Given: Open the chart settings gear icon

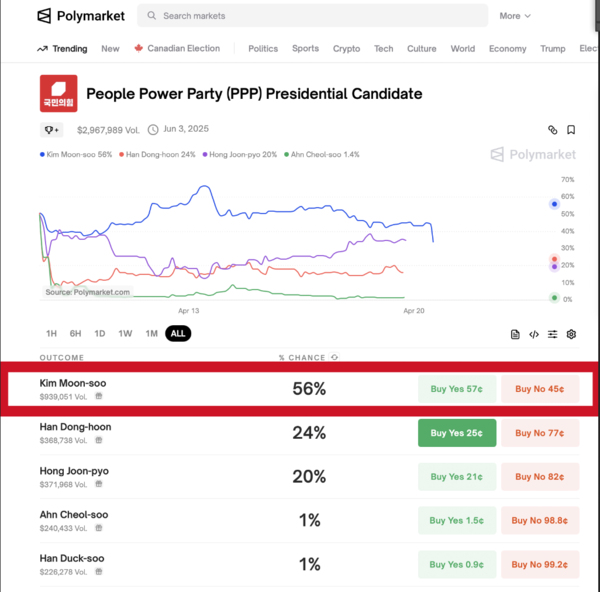Looking at the screenshot, I should 571,334.
